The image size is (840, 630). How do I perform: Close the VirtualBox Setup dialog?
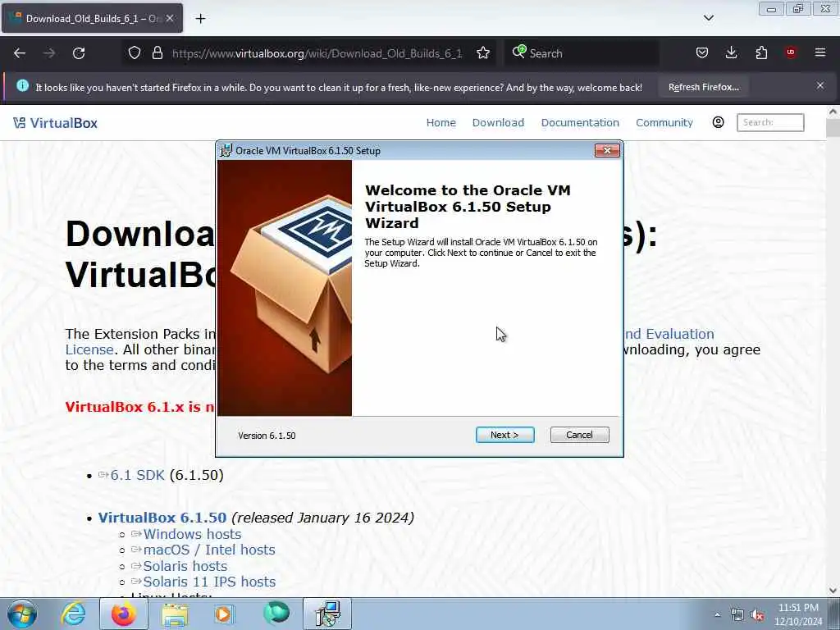pyautogui.click(x=607, y=151)
